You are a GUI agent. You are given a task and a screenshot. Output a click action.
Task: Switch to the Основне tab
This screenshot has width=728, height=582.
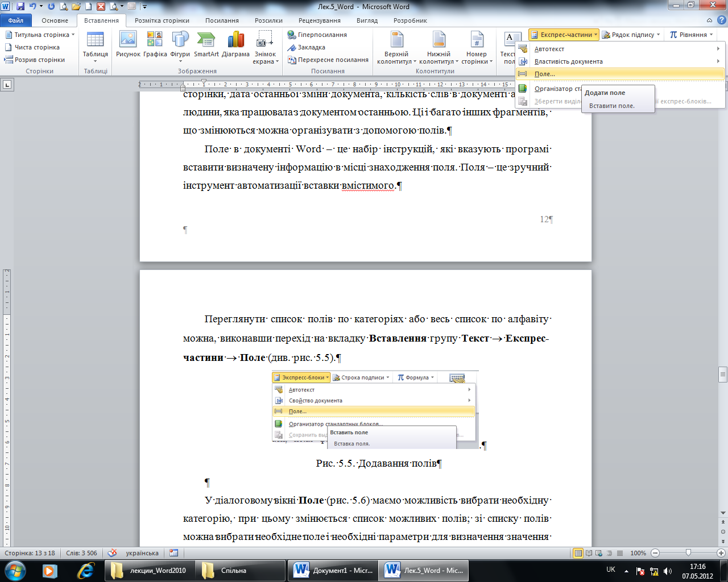(x=55, y=20)
